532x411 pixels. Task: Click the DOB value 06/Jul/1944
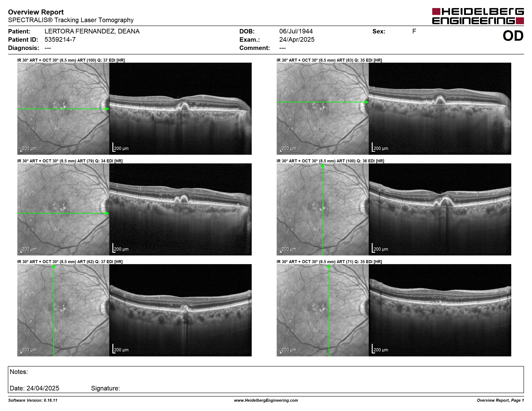coord(296,31)
